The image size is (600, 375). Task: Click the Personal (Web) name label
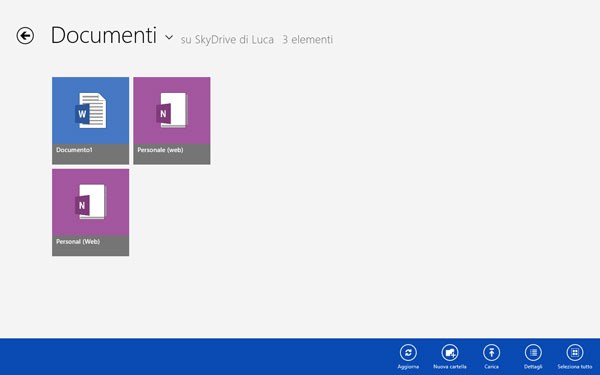(78, 242)
